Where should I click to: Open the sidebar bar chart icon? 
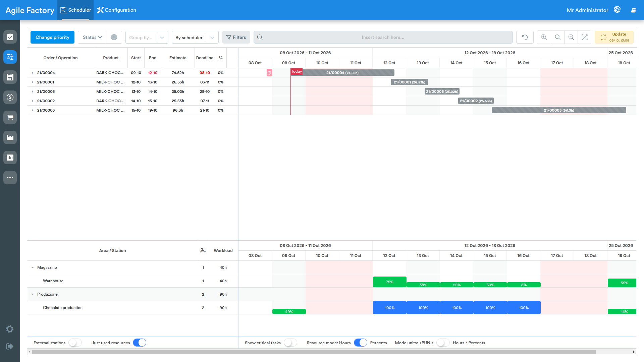pyautogui.click(x=10, y=158)
